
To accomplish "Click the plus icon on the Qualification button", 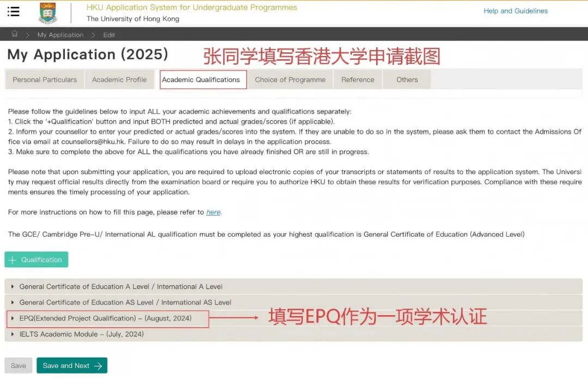I will coord(12,260).
